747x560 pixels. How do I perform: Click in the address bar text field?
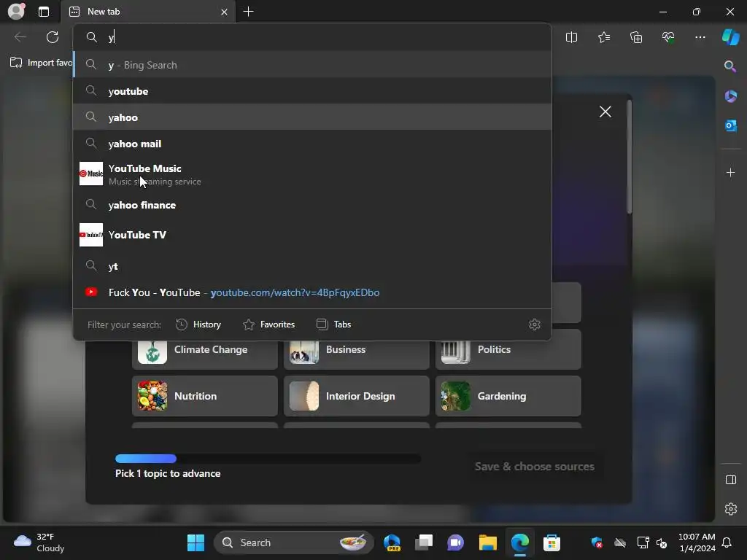[x=312, y=37]
